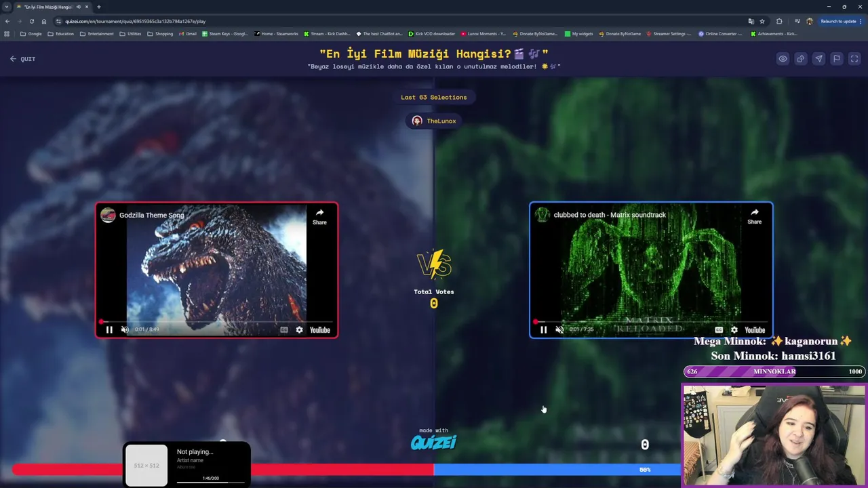
Task: Open the apps grid in bookmarks bar
Action: [x=7, y=34]
